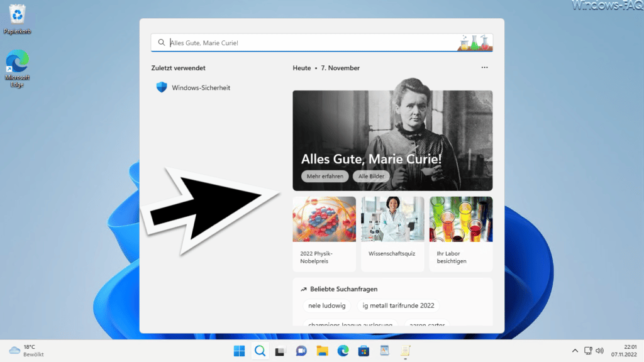Click the Zuletzt verwendet heading
644x362 pixels.
(178, 68)
